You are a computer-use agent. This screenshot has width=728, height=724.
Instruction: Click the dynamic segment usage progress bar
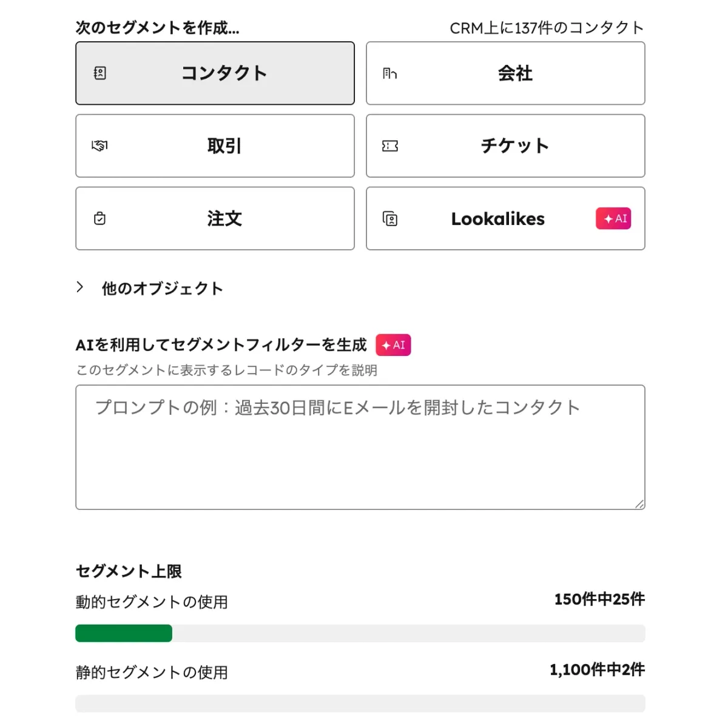tap(360, 633)
